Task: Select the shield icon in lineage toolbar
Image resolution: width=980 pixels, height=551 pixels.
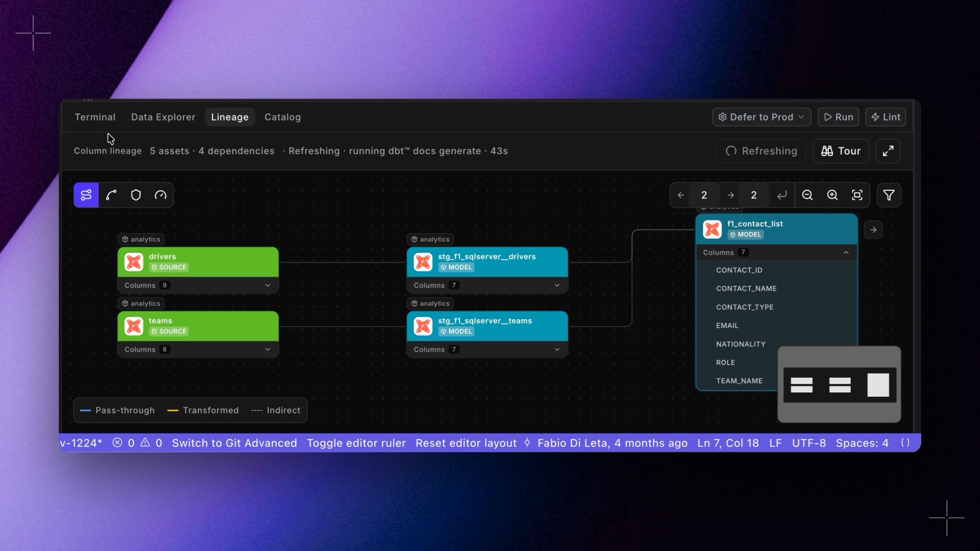Action: (136, 195)
